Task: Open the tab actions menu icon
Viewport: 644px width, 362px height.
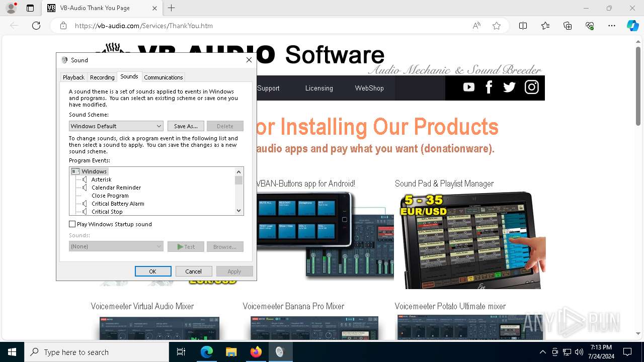Action: point(30,8)
